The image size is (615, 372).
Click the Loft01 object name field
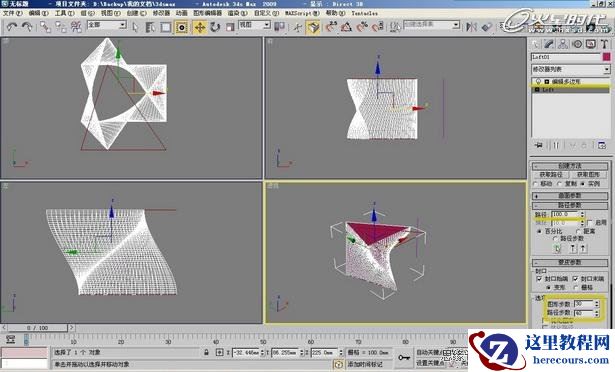(x=566, y=57)
